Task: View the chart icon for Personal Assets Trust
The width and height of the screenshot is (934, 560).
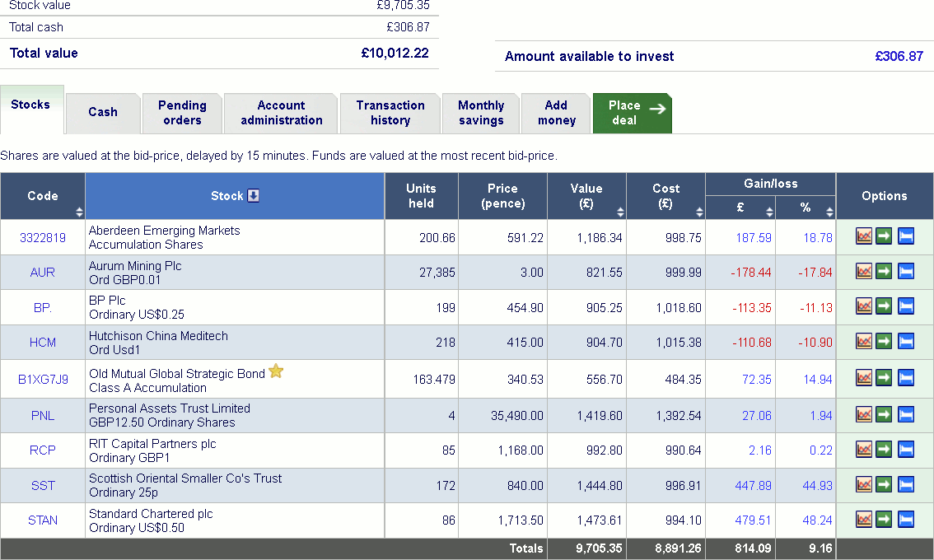Action: point(864,414)
